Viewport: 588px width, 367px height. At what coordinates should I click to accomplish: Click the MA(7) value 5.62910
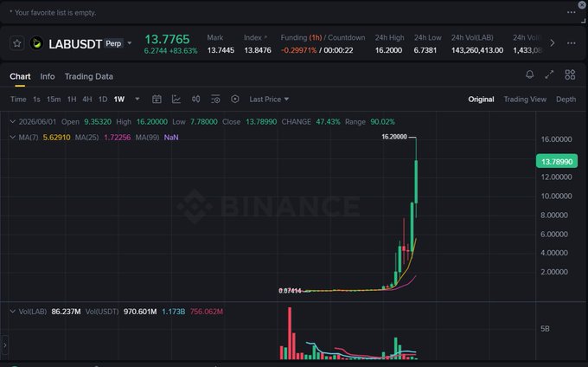pyautogui.click(x=56, y=138)
